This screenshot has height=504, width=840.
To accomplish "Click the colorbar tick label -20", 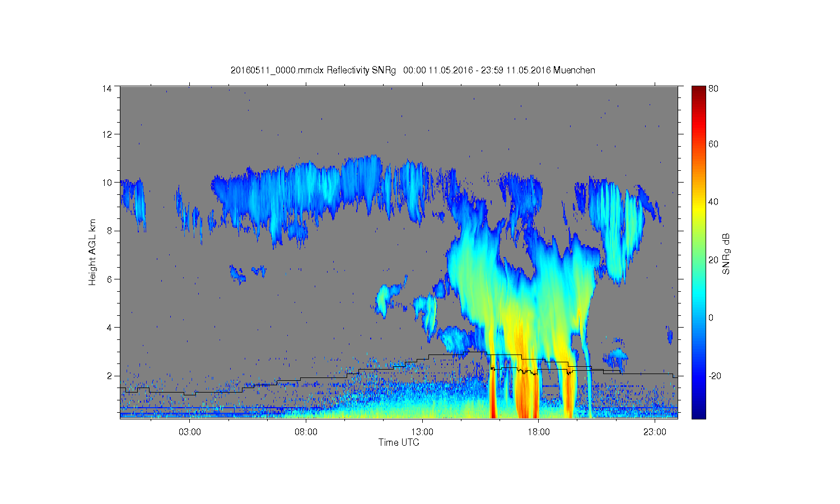I will click(x=715, y=376).
